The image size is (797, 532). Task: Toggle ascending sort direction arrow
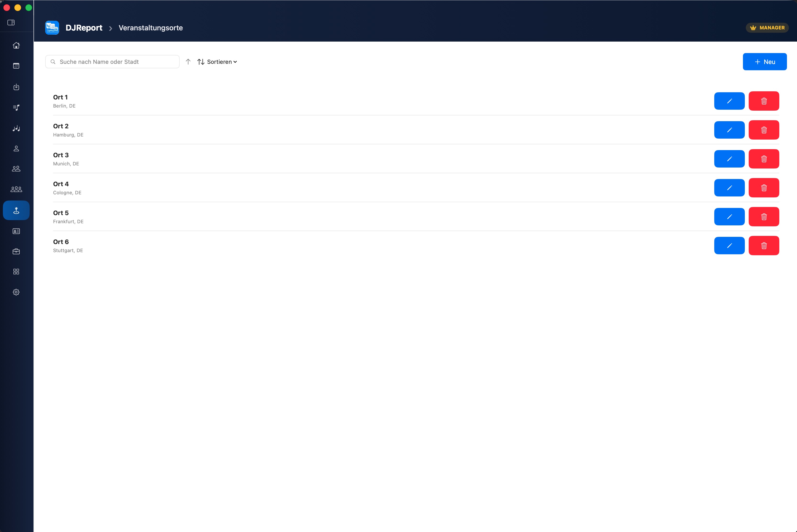coord(188,62)
